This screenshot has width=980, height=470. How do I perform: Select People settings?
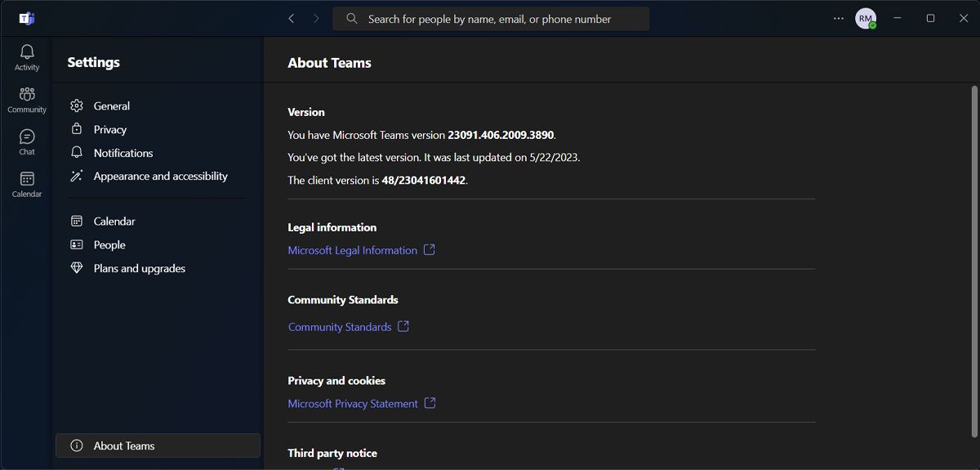click(109, 244)
